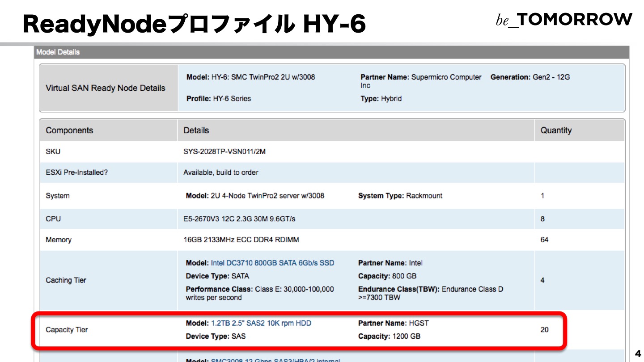
Task: Click the Endurance Class D >=7300 TBW text
Action: 431,293
